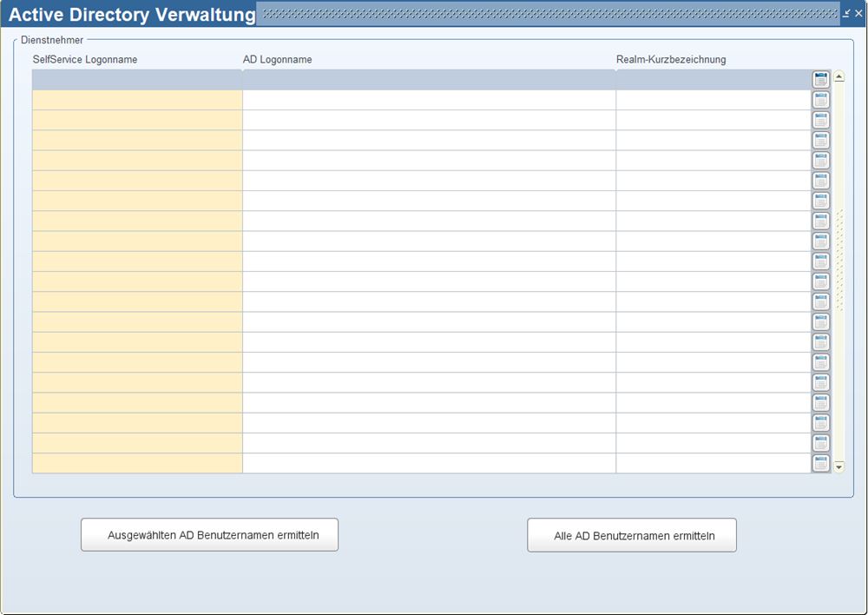The width and height of the screenshot is (868, 615).
Task: Select first row's Realm-Kurzbezeichnung field
Action: pyautogui.click(x=713, y=80)
